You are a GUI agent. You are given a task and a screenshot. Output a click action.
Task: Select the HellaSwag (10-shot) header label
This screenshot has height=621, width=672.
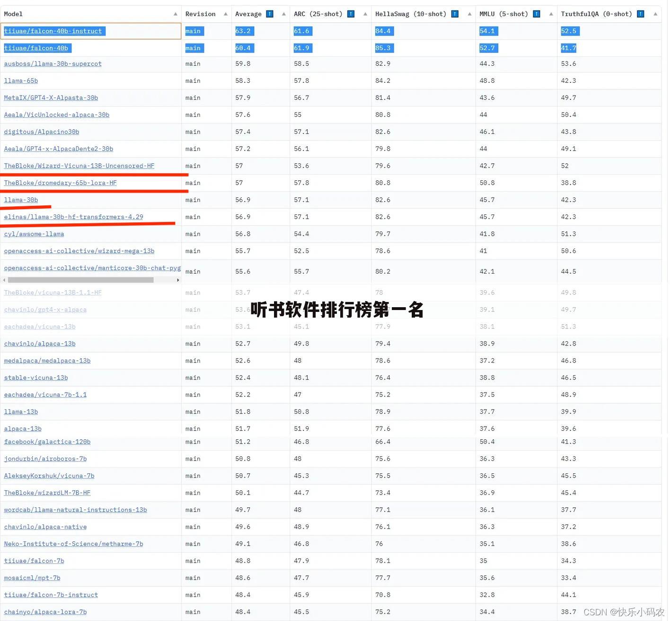tap(411, 14)
